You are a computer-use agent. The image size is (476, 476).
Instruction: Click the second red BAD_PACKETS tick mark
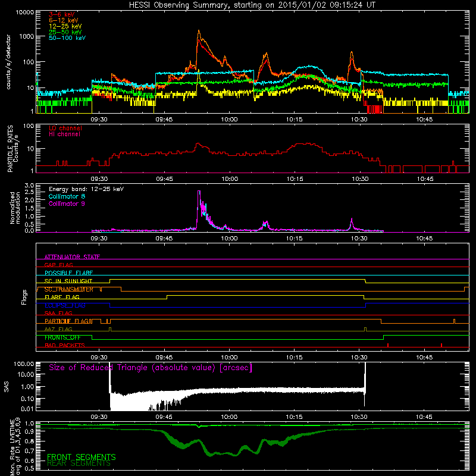441,345
